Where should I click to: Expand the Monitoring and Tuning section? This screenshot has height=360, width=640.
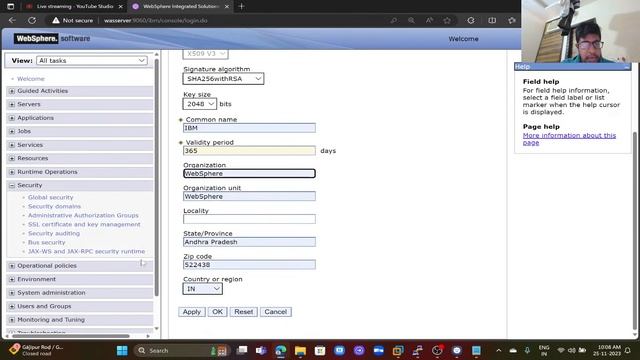(12, 320)
